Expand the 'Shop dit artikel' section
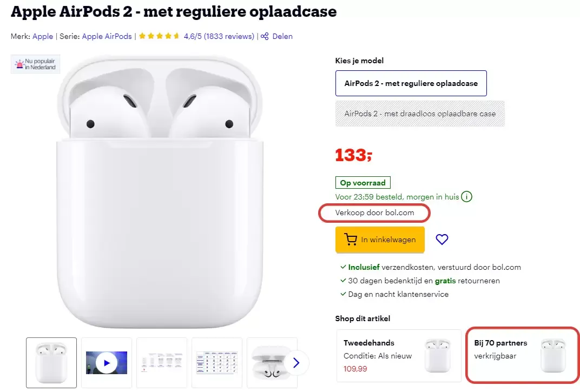 click(x=362, y=319)
